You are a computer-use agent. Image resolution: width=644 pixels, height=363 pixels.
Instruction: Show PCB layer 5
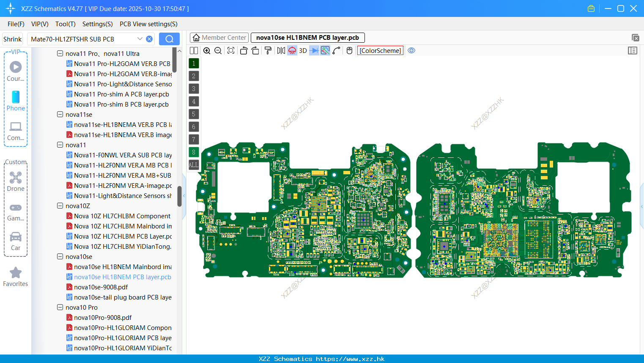[194, 114]
